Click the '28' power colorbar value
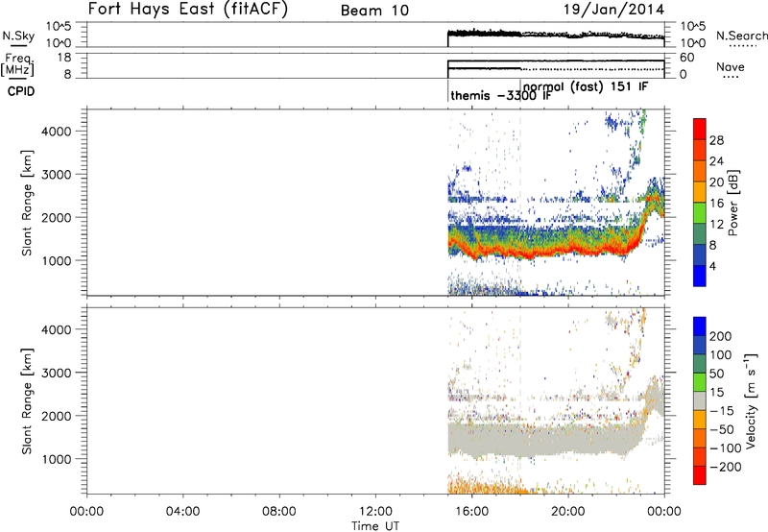Screen dimensions: 768x532 point(716,140)
